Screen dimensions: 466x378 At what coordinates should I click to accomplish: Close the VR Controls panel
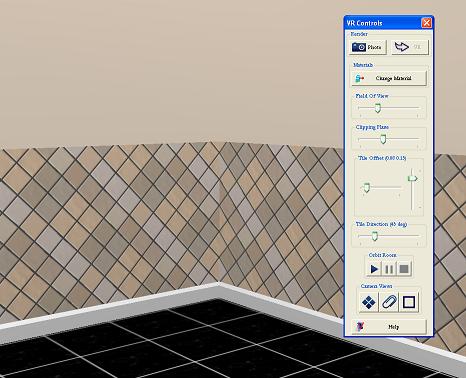click(426, 23)
